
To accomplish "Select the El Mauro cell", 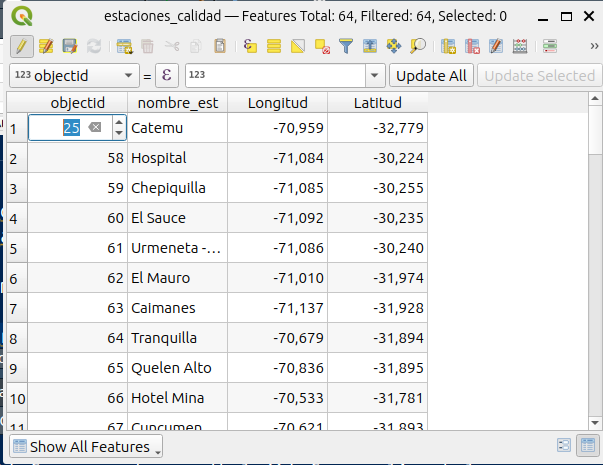I will (177, 278).
